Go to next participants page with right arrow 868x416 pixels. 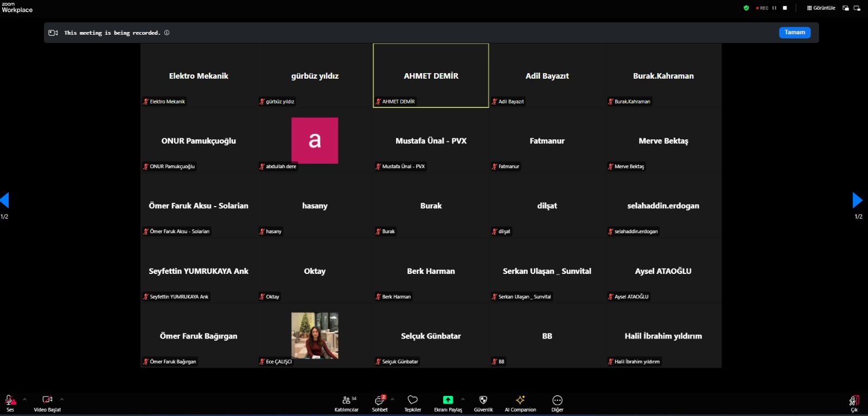(x=857, y=200)
